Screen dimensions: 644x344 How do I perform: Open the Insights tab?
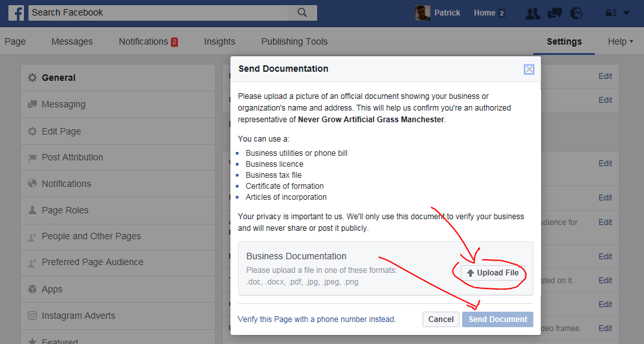[219, 41]
